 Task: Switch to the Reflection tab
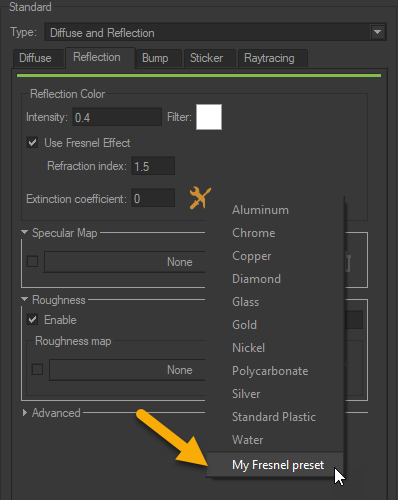pyautogui.click(x=100, y=57)
